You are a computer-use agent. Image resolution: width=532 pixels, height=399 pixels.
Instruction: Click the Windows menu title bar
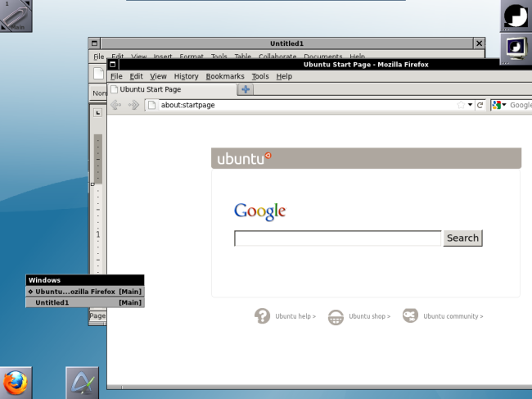85,280
